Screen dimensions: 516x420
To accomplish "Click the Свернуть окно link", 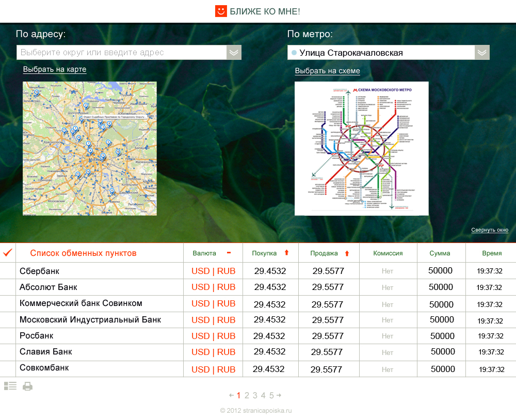I will (x=490, y=230).
